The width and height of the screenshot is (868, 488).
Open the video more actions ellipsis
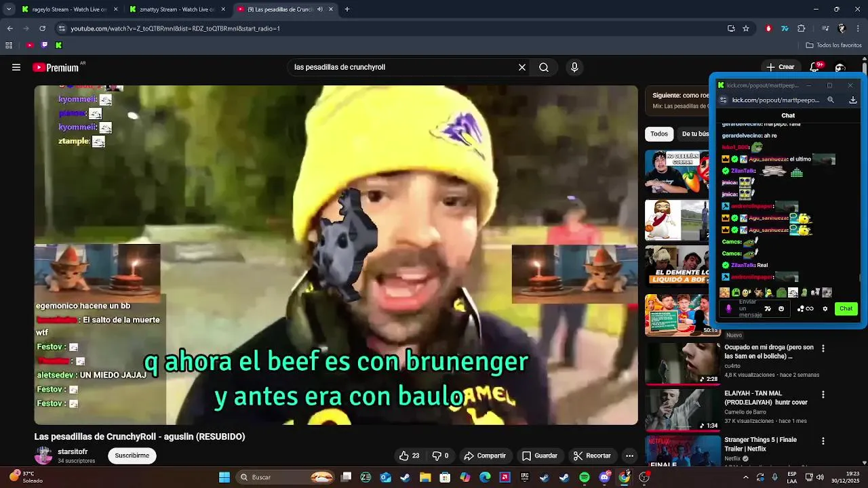point(629,455)
